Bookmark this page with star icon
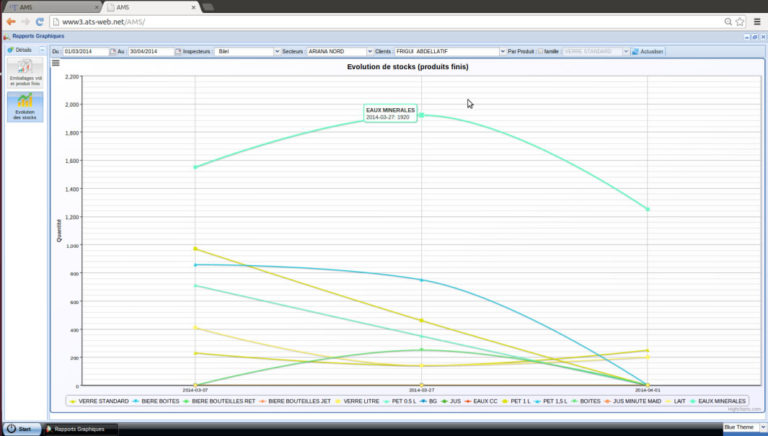 (x=739, y=21)
